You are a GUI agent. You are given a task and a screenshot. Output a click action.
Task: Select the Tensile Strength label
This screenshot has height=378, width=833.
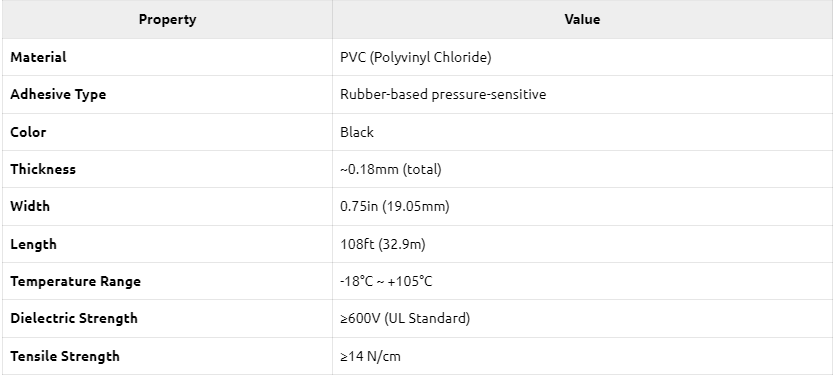click(x=65, y=356)
